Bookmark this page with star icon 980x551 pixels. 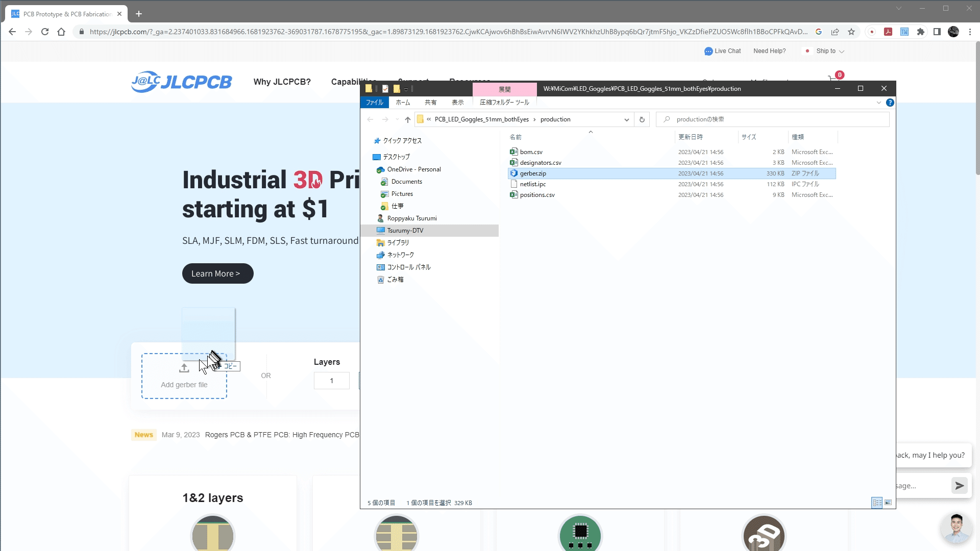(x=851, y=32)
